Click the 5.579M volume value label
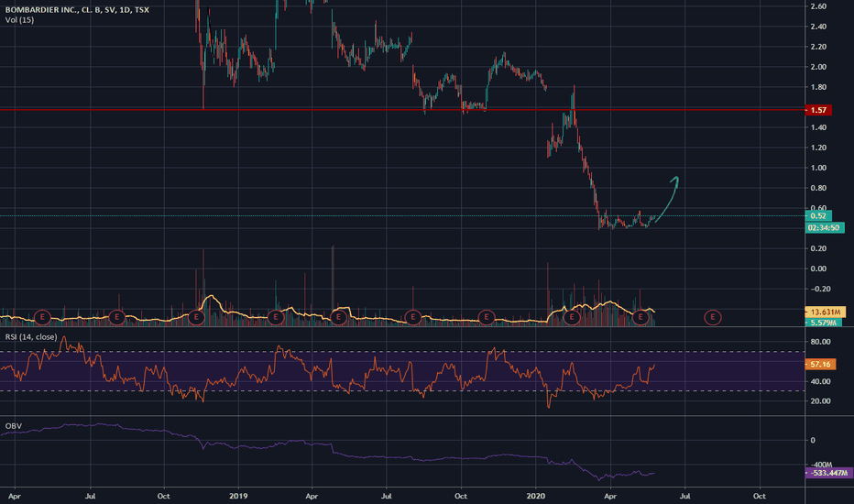Screen dimensions: 854x504 point(823,323)
